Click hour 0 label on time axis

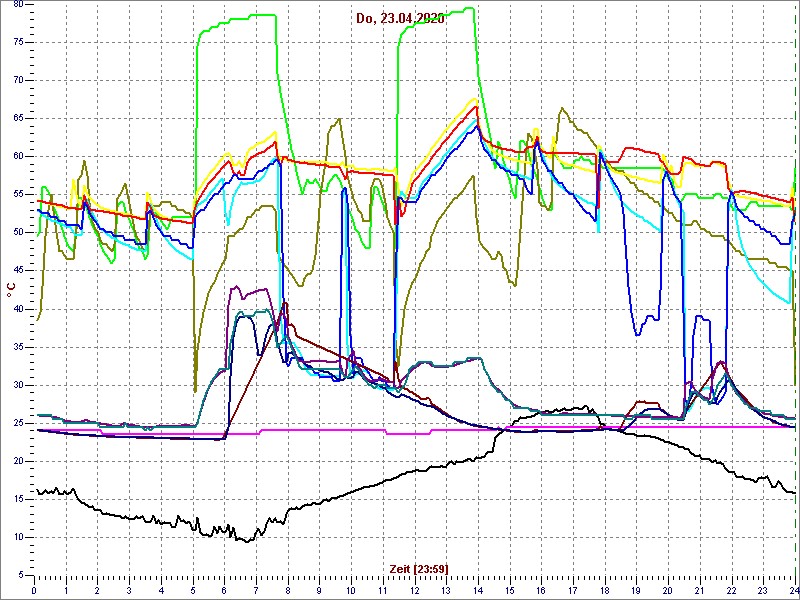pos(34,590)
